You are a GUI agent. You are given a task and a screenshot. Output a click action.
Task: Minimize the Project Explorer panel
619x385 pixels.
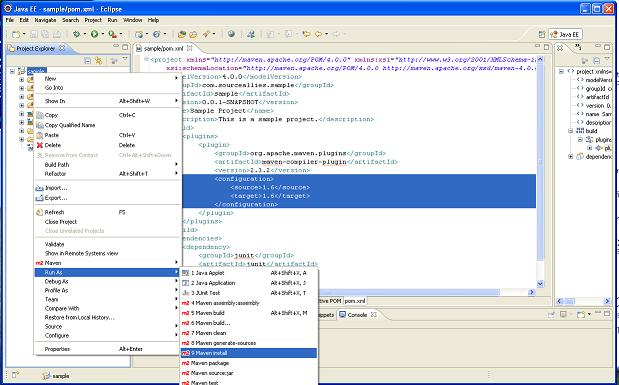116,47
